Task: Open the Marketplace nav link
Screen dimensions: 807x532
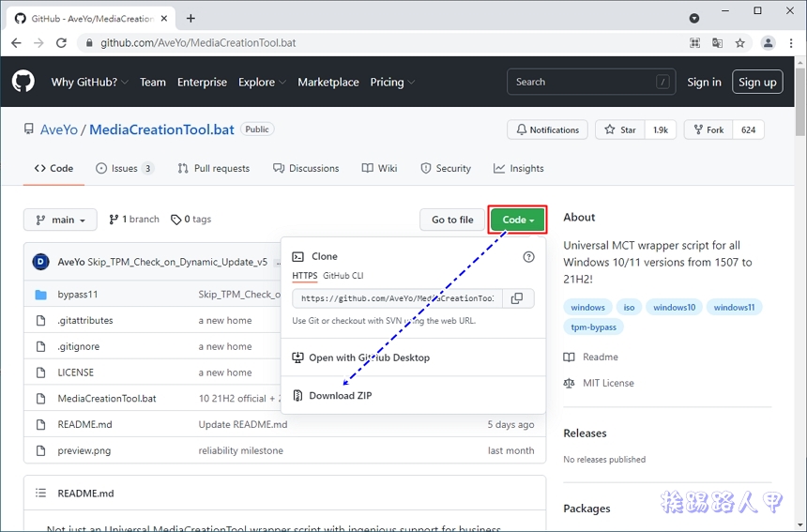Action: (328, 82)
